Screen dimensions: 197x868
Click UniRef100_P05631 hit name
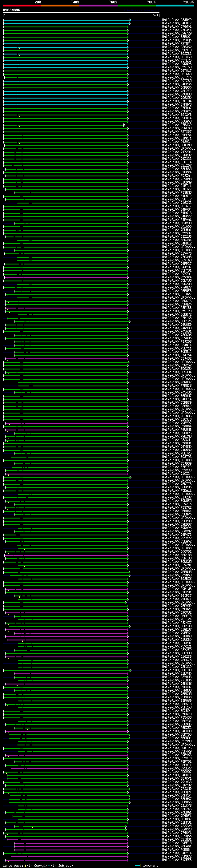coord(177,331)
